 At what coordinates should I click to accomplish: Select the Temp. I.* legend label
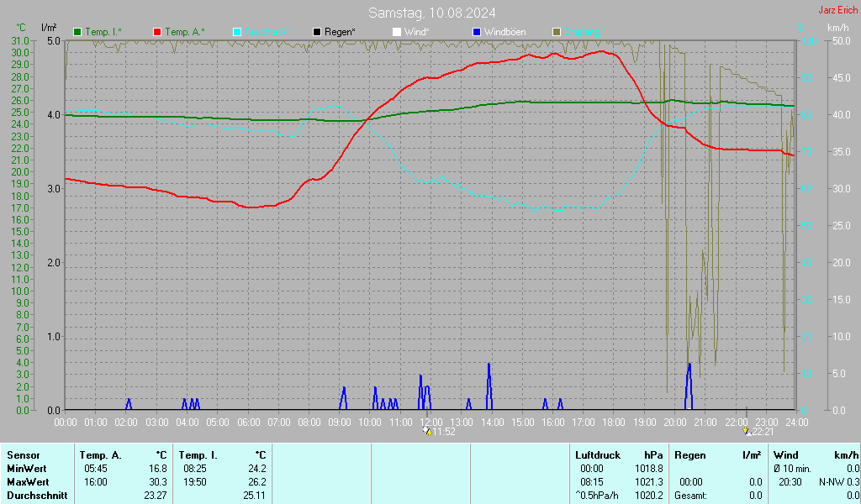click(103, 32)
